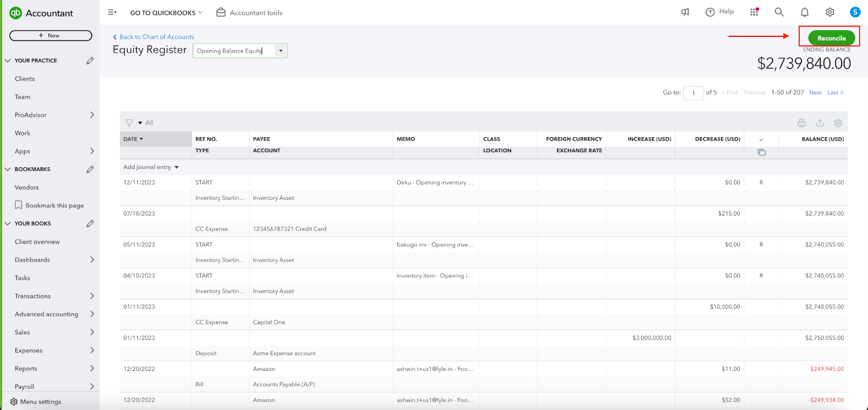
Task: Edit Your Practice section with pencil icon
Action: point(90,61)
